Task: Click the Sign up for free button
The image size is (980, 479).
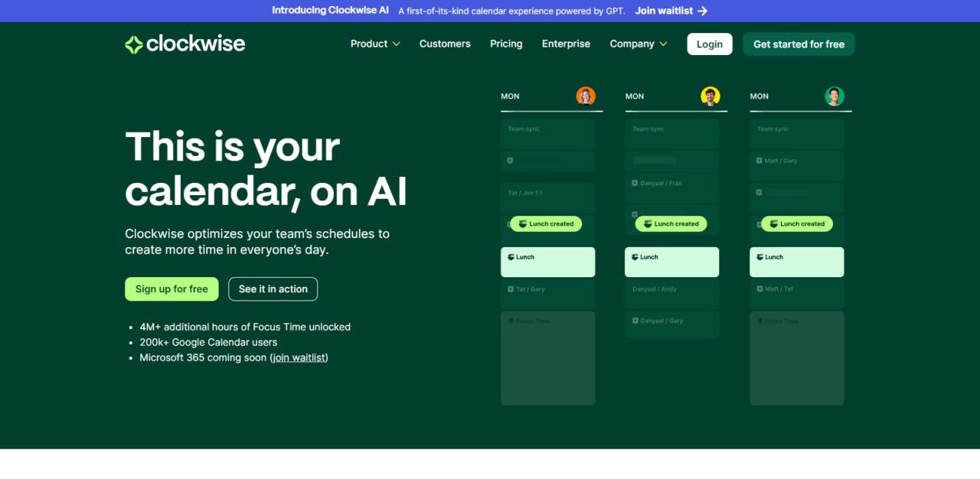Action: [171, 289]
